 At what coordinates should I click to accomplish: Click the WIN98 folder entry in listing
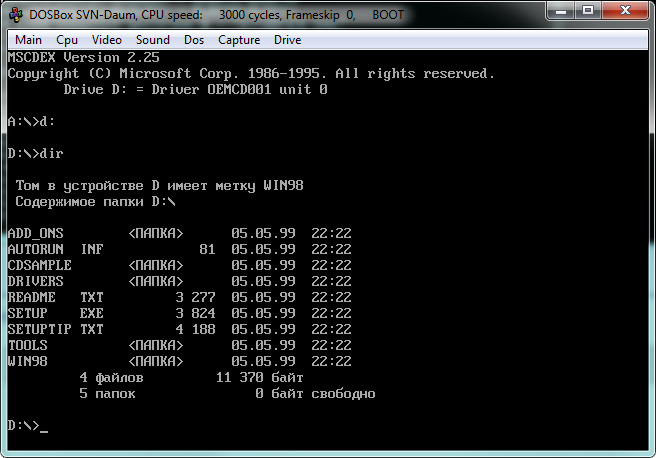pos(179,361)
